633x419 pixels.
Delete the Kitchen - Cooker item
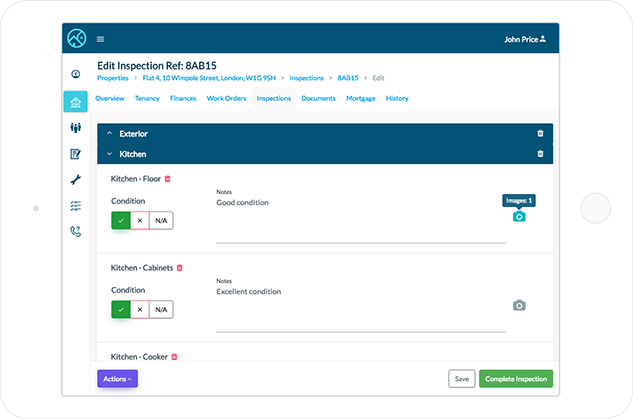coord(174,357)
